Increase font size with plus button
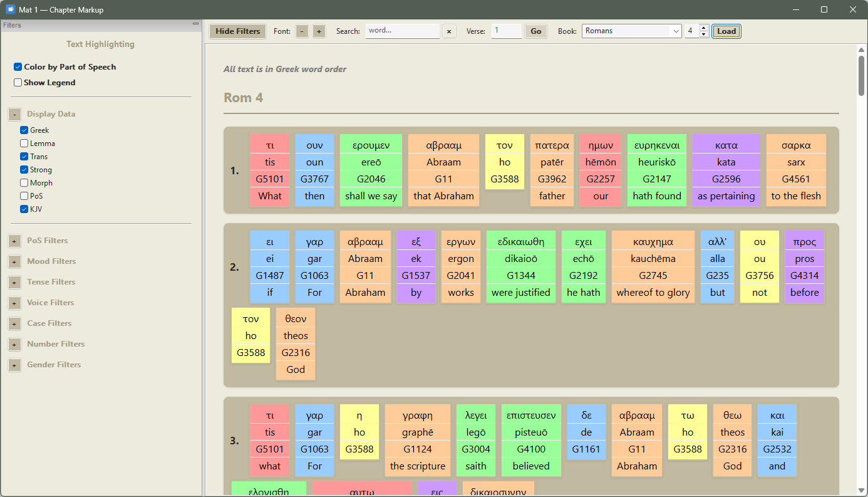Screen dimensions: 868x497 click(319, 31)
